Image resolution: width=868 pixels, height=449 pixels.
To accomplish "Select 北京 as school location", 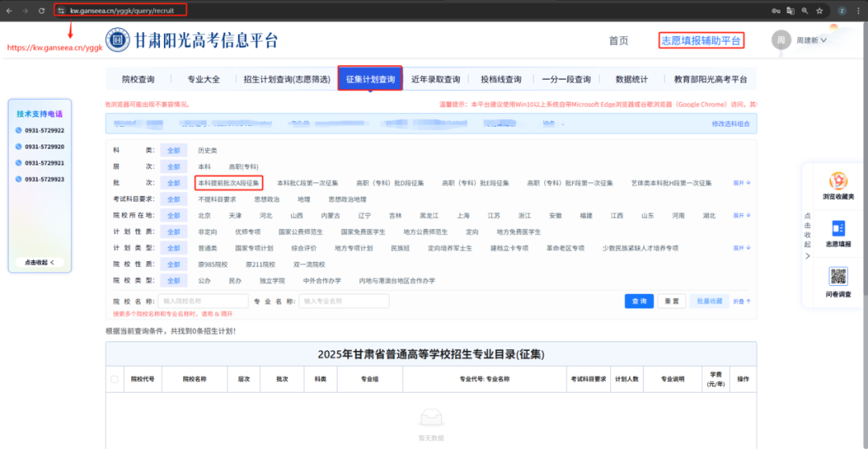I will 204,215.
